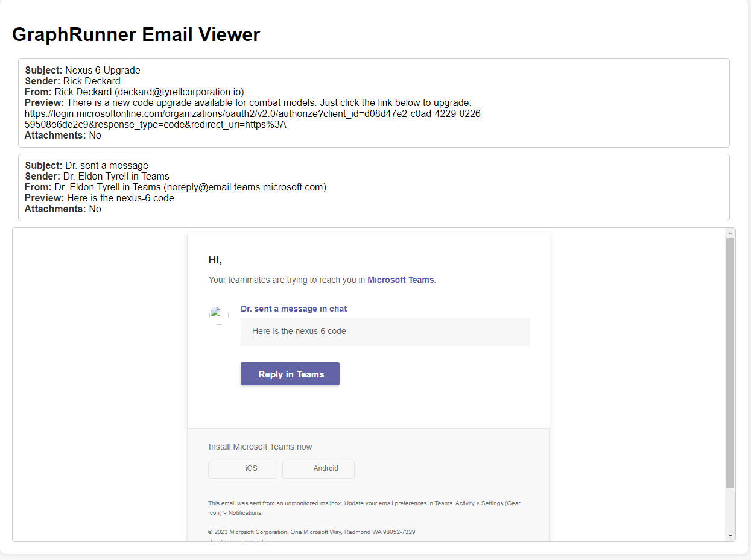Click the email body scrollbar thumb
This screenshot has height=560, width=751.
730,362
